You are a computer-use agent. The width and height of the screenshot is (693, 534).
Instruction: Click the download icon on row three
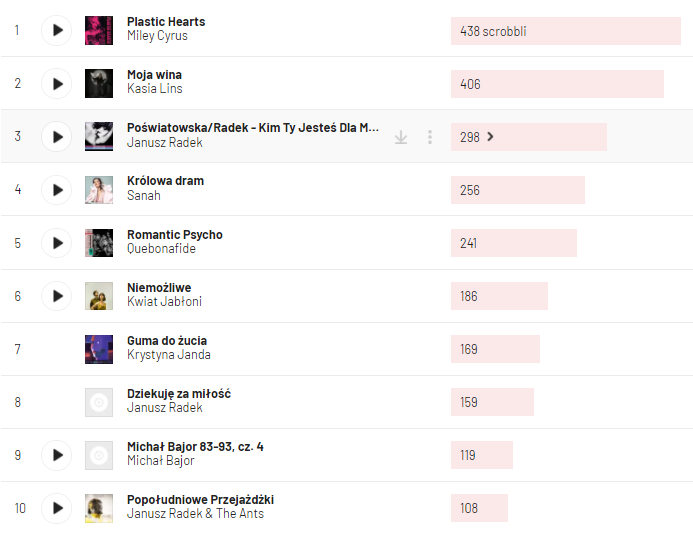(x=401, y=137)
